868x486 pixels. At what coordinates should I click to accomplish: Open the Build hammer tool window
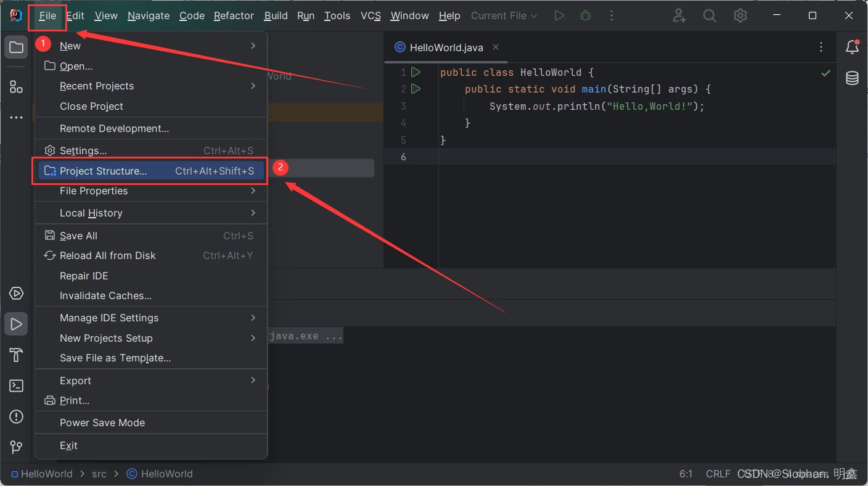(16, 355)
